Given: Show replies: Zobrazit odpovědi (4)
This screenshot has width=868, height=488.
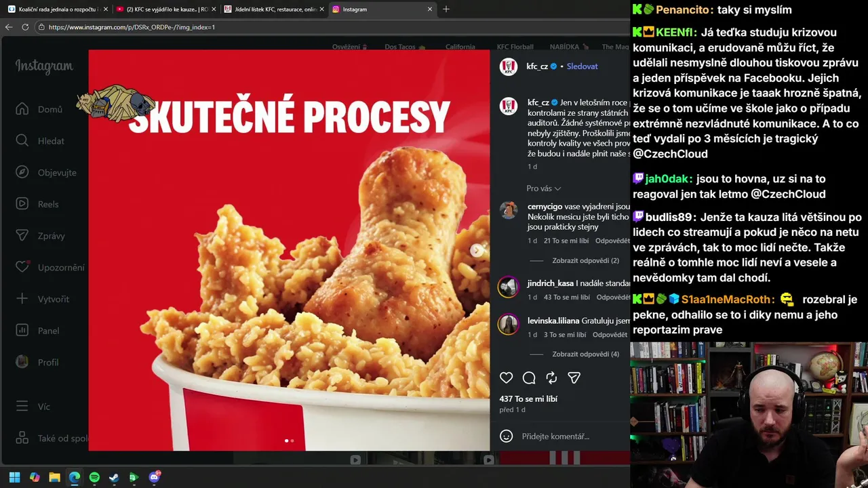Looking at the screenshot, I should pos(585,354).
